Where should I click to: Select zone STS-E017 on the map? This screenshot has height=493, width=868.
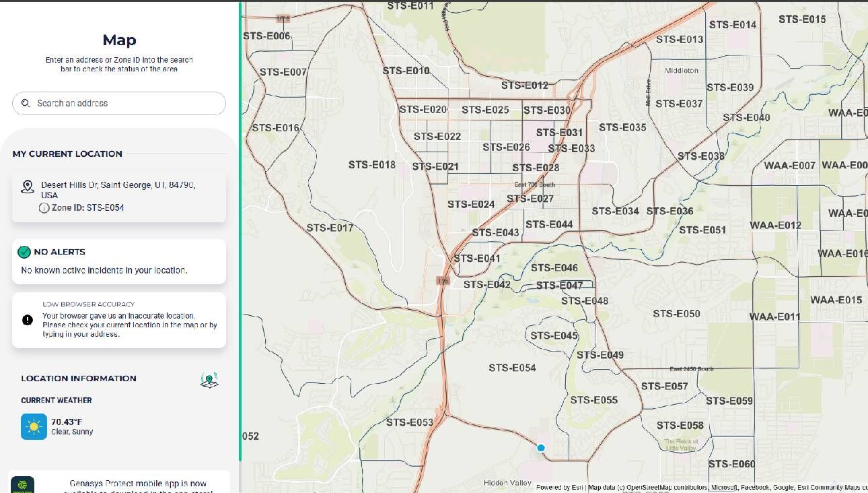pyautogui.click(x=330, y=228)
